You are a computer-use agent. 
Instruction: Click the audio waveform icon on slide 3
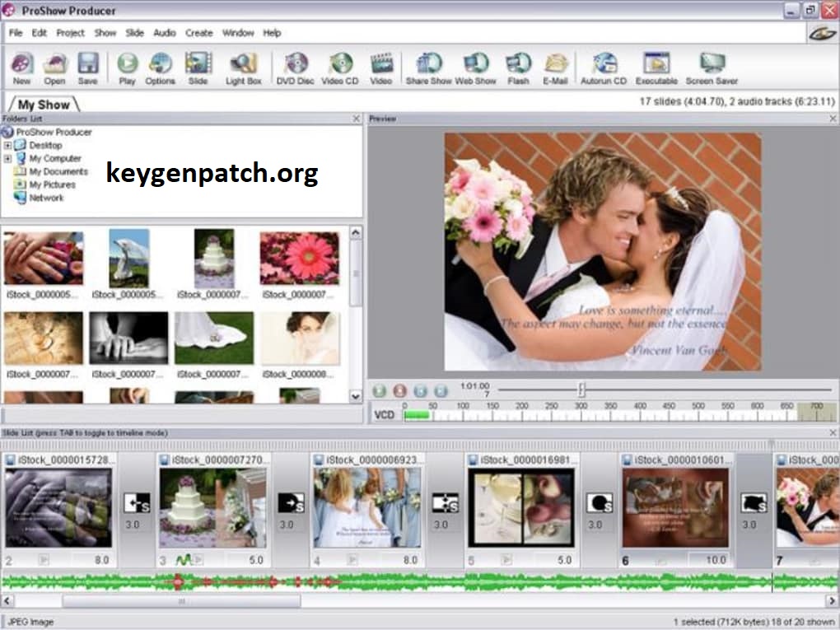pos(183,560)
